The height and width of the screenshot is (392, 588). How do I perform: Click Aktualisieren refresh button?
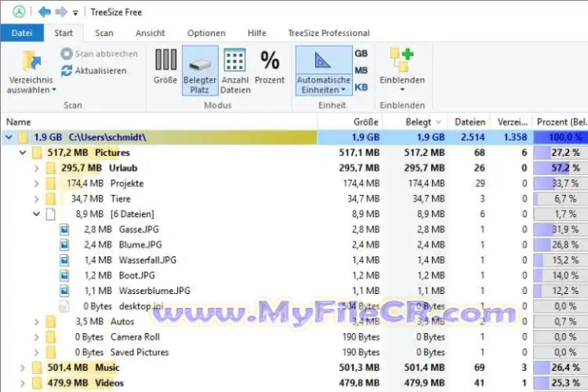[x=94, y=70]
